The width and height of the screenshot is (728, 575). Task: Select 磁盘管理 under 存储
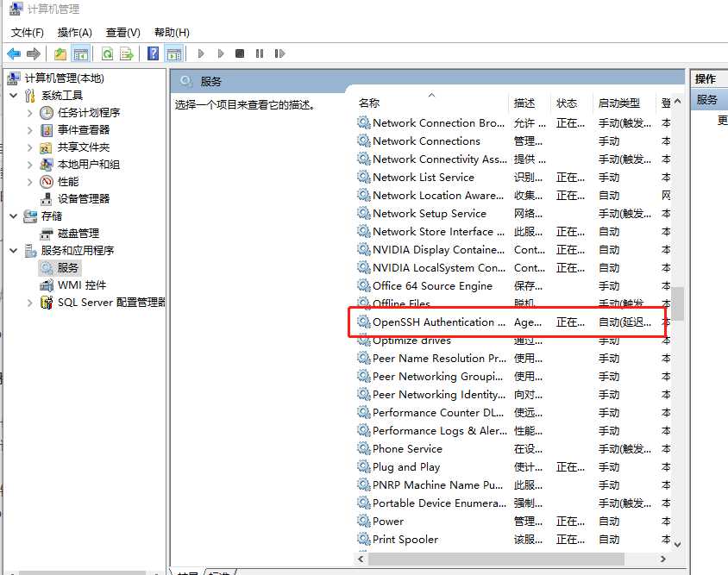(78, 233)
